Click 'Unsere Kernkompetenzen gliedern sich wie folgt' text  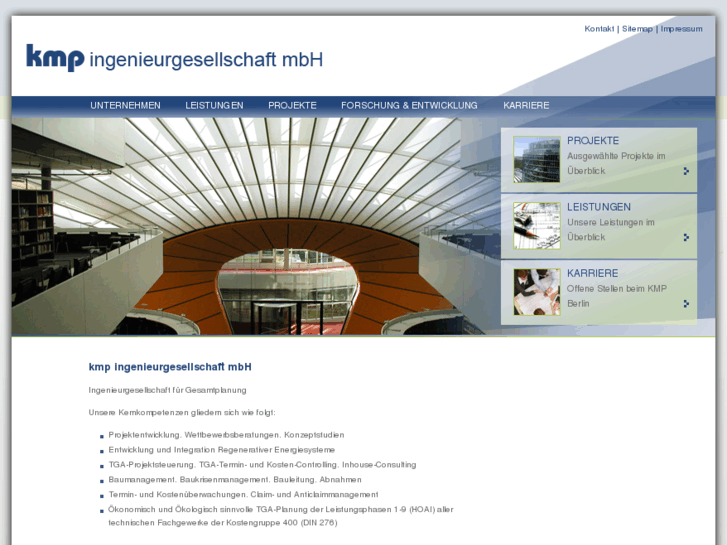[182, 412]
